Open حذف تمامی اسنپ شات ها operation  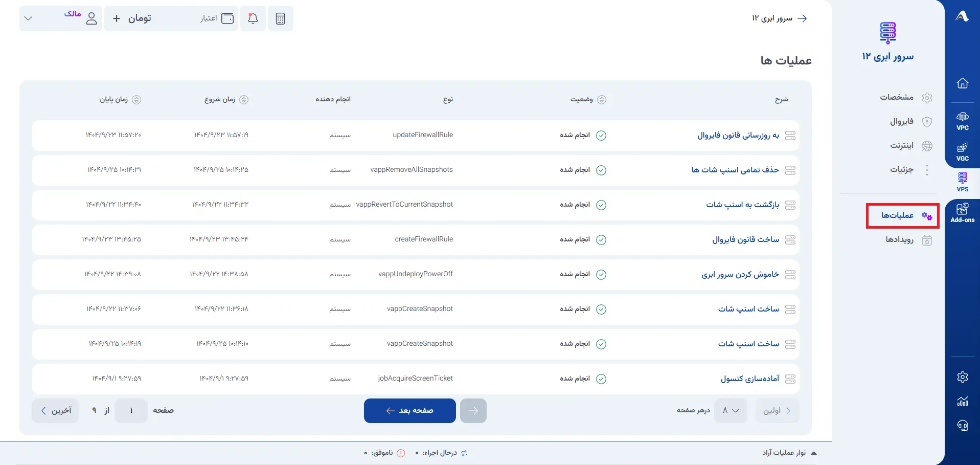pyautogui.click(x=735, y=170)
